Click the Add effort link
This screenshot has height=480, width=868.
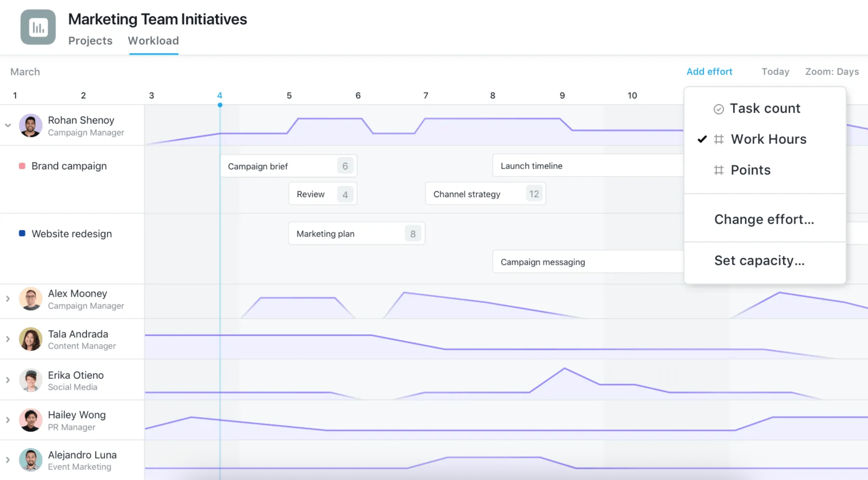(709, 71)
